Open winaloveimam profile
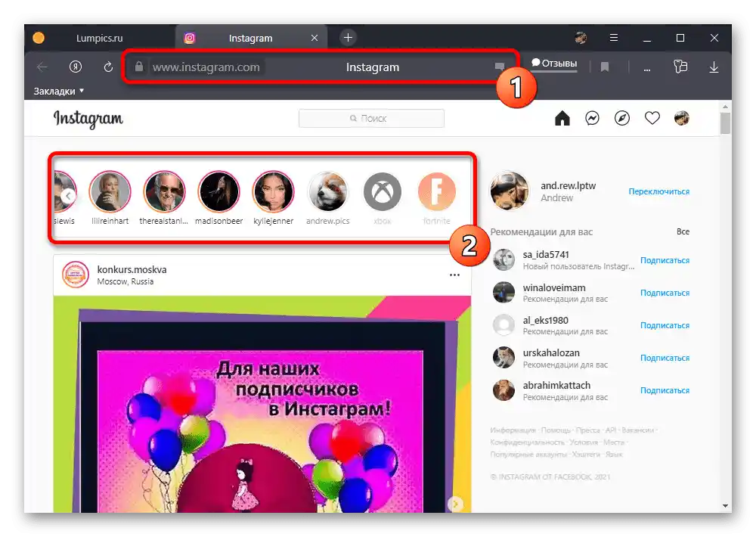756x537 pixels. pyautogui.click(x=554, y=287)
